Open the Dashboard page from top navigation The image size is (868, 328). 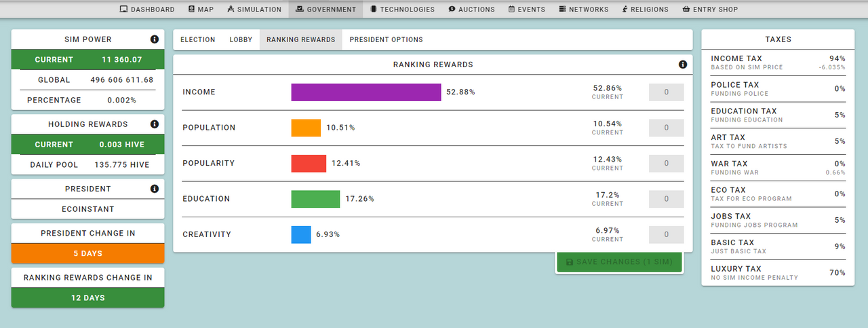point(147,10)
